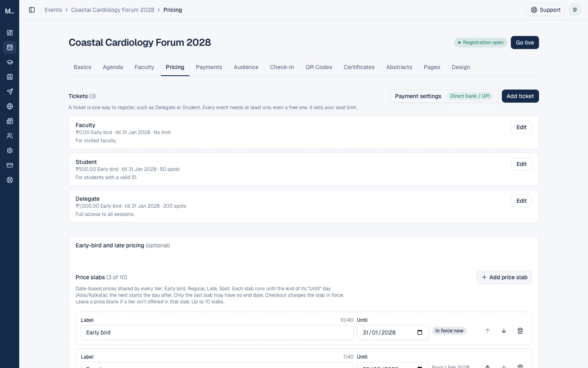Switch to the Pages tab
The image size is (588, 368).
click(432, 67)
